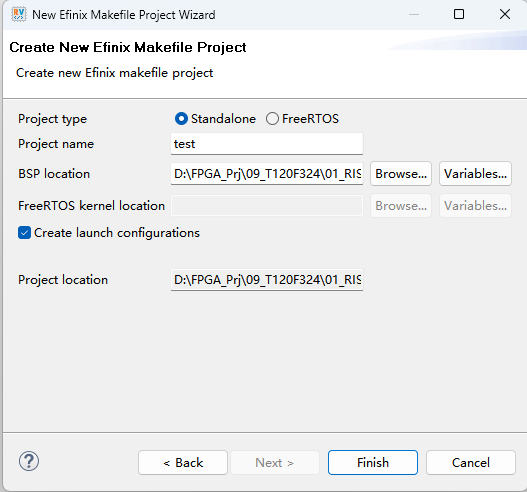Click the RV wizard icon in title bar

tap(18, 14)
